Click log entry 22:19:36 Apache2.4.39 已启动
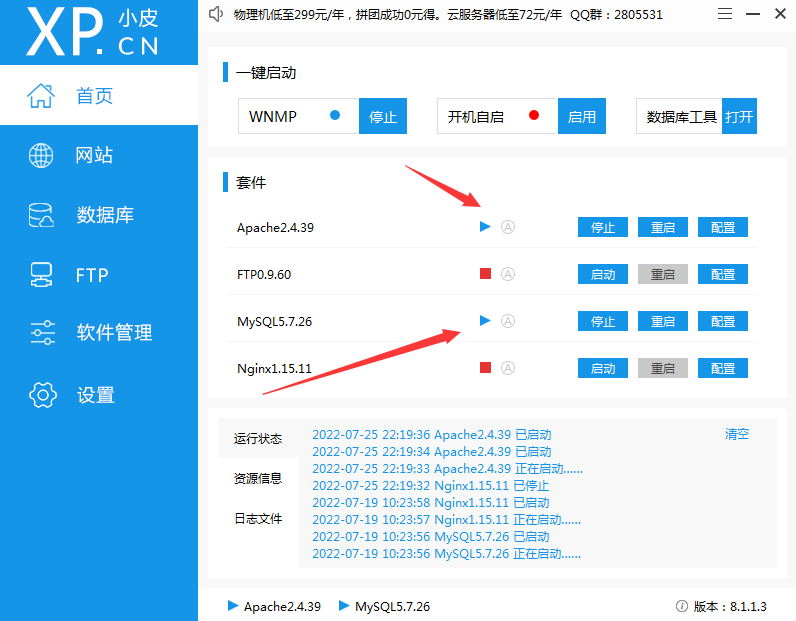The width and height of the screenshot is (796, 621). [x=432, y=435]
